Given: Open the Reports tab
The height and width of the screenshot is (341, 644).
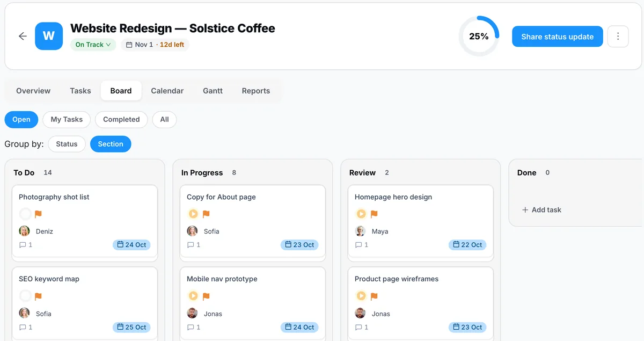Looking at the screenshot, I should (256, 91).
